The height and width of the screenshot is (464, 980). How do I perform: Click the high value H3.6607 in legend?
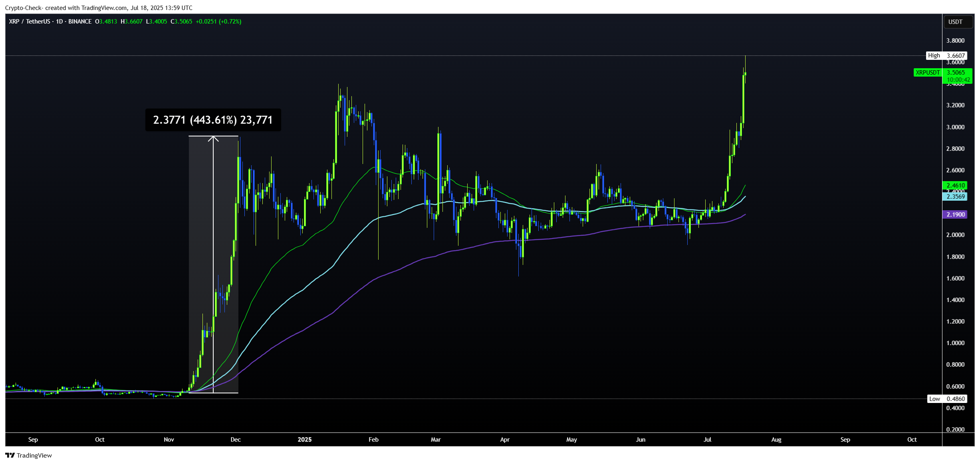click(x=132, y=22)
